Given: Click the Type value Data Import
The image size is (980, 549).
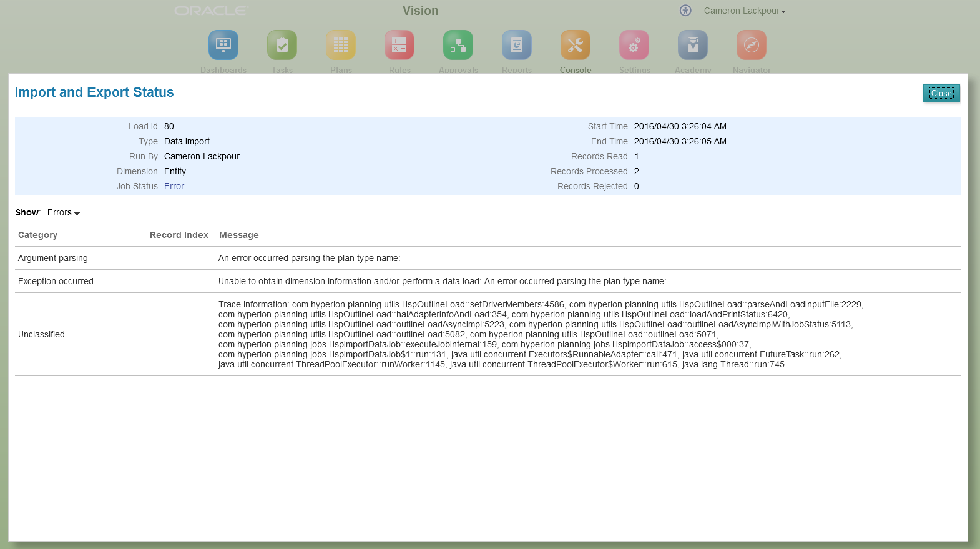Looking at the screenshot, I should click(187, 141).
